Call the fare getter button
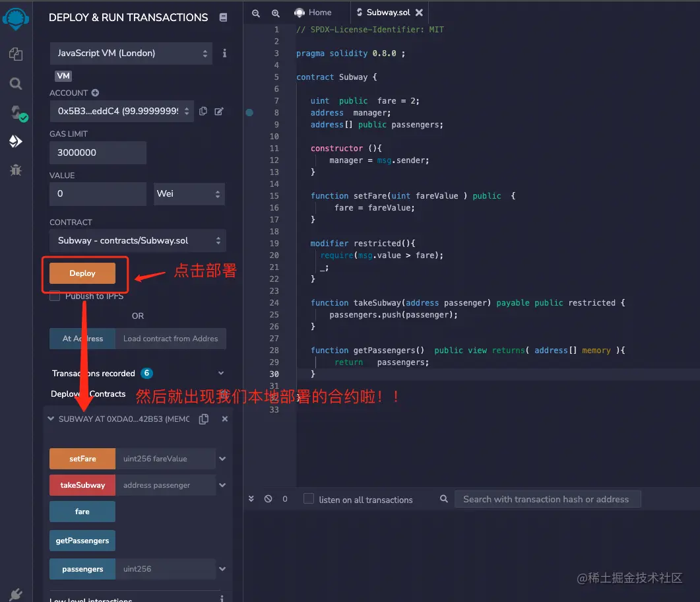The image size is (700, 602). (x=82, y=512)
